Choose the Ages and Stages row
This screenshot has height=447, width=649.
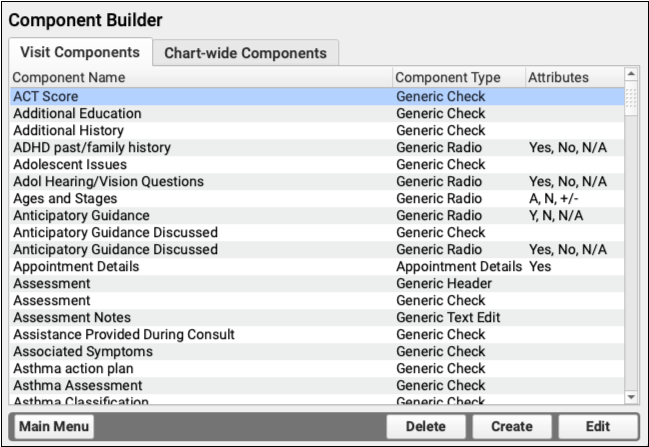pyautogui.click(x=200, y=199)
